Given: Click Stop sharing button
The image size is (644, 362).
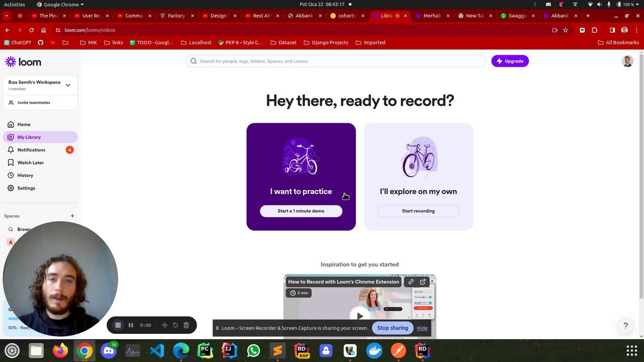Looking at the screenshot, I should [x=392, y=328].
